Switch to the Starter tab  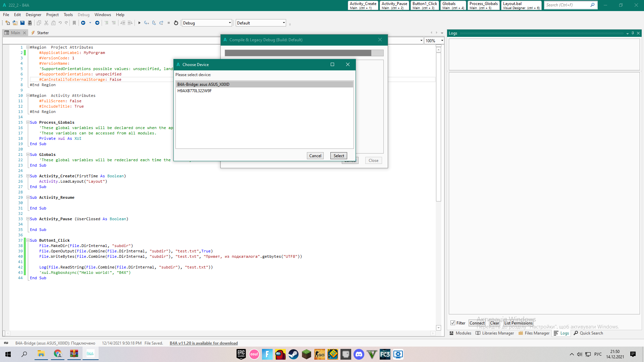pyautogui.click(x=43, y=33)
